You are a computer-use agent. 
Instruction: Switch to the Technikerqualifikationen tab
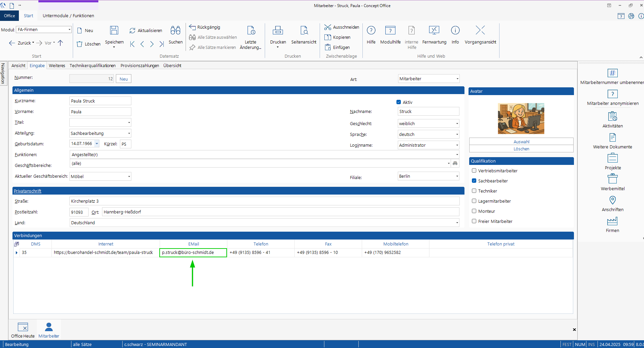[x=93, y=66]
